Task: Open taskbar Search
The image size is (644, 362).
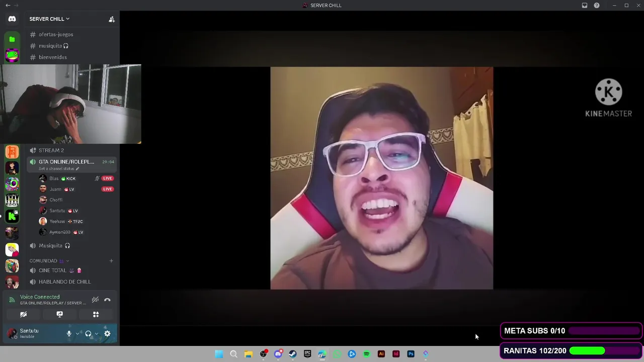Action: pyautogui.click(x=233, y=354)
